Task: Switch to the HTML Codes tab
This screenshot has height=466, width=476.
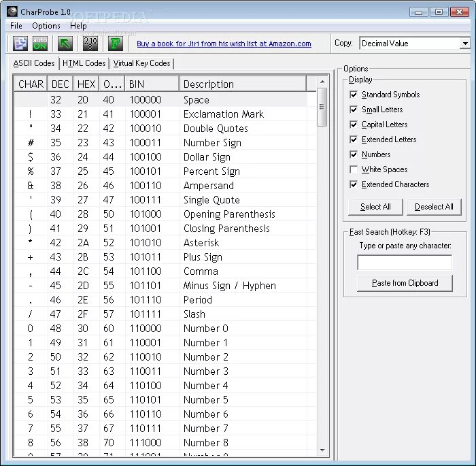Action: 84,63
